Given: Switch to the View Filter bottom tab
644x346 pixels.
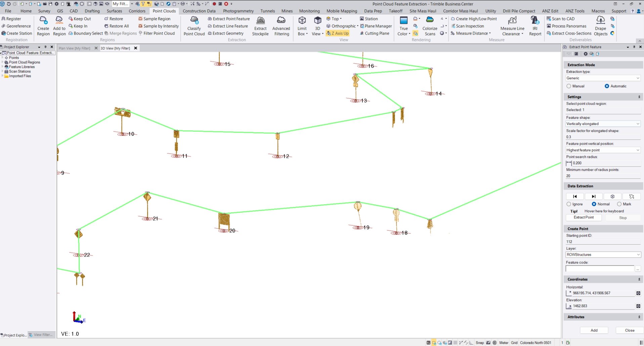Looking at the screenshot, I should point(41,335).
